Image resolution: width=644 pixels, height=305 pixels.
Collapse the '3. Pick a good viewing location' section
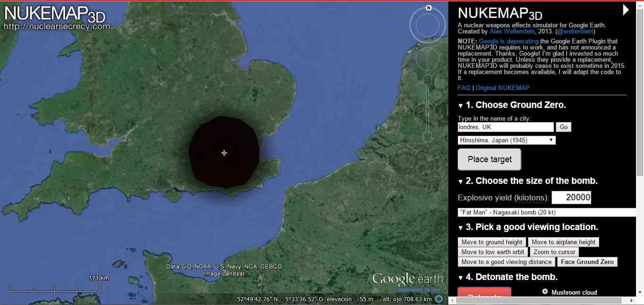[x=461, y=228]
